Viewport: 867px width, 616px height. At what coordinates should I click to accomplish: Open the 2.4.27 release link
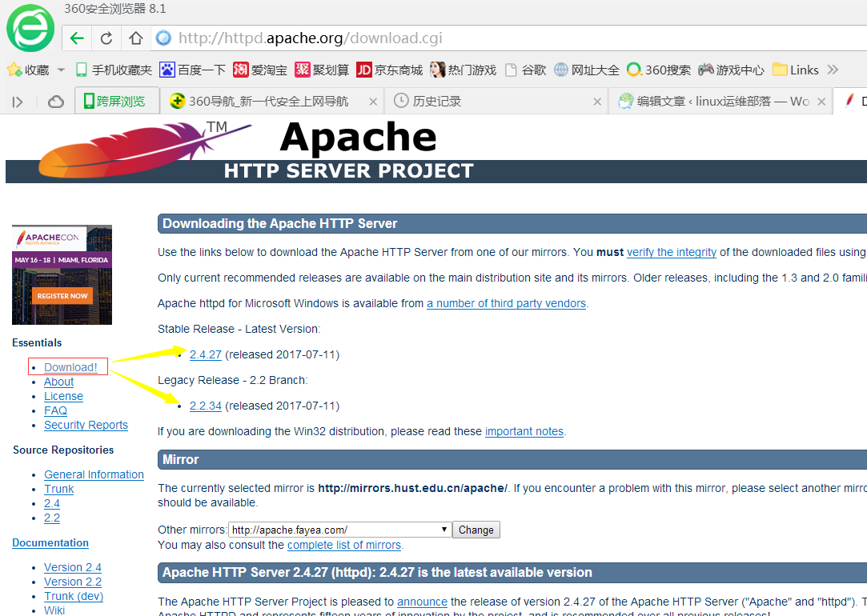(205, 354)
